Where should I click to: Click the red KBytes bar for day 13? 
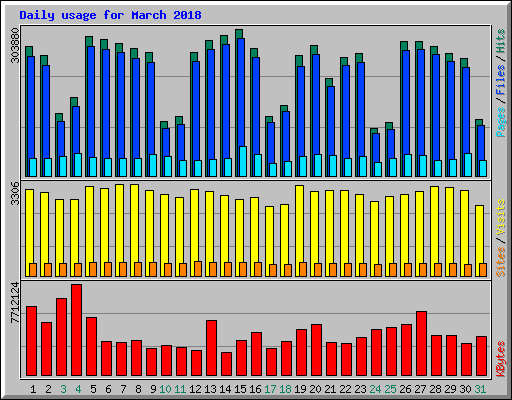click(x=211, y=348)
